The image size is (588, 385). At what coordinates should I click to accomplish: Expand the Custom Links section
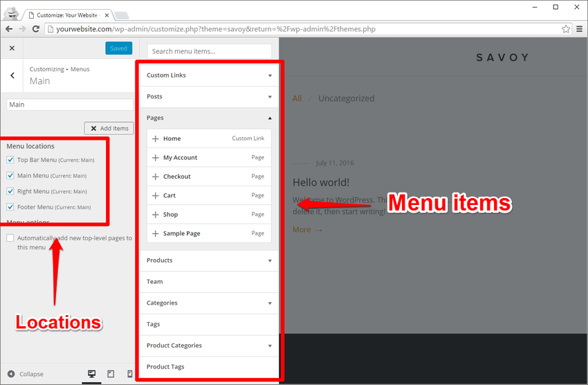pos(209,75)
